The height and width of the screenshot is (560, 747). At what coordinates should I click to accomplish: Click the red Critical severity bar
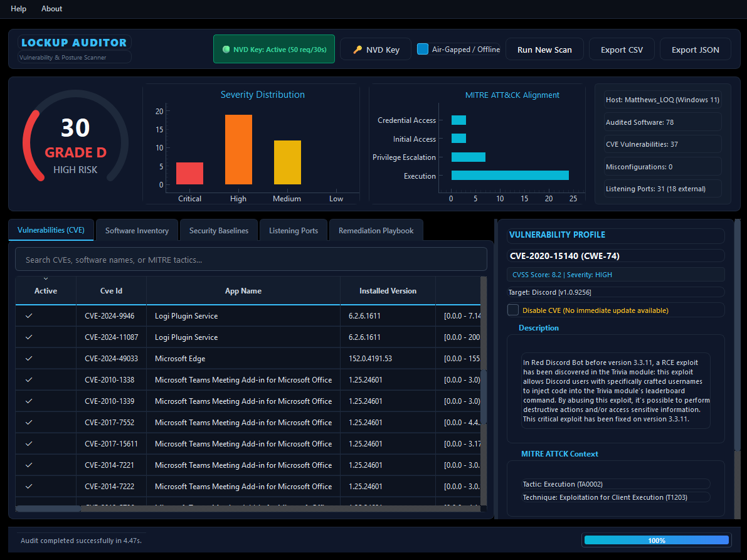tap(189, 173)
